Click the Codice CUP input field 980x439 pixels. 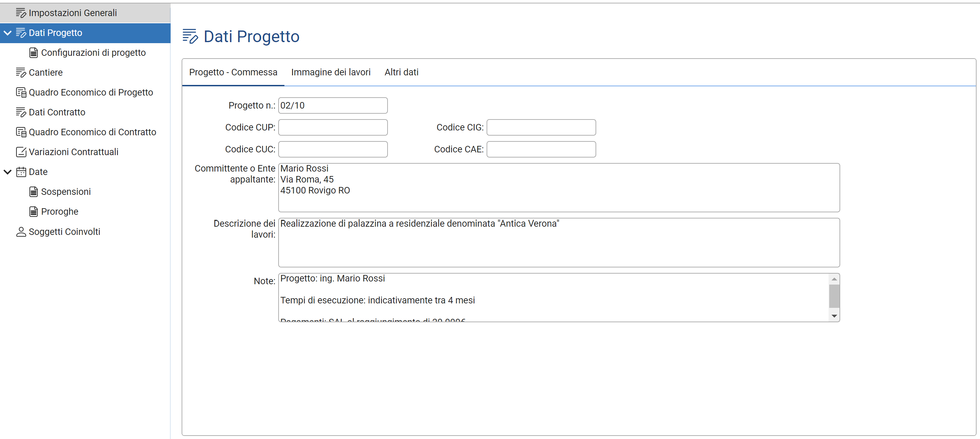coord(332,127)
